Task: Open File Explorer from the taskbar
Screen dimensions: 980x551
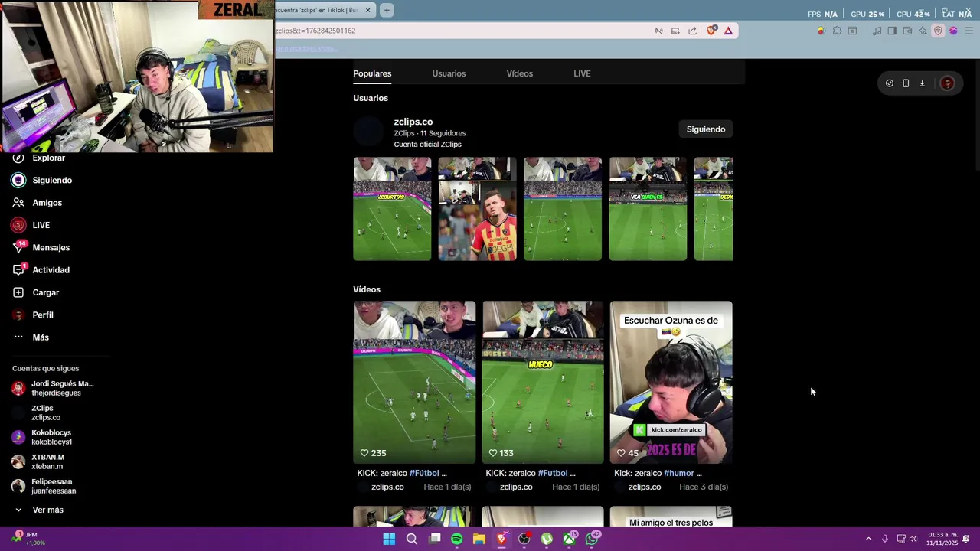Action: 479,539
